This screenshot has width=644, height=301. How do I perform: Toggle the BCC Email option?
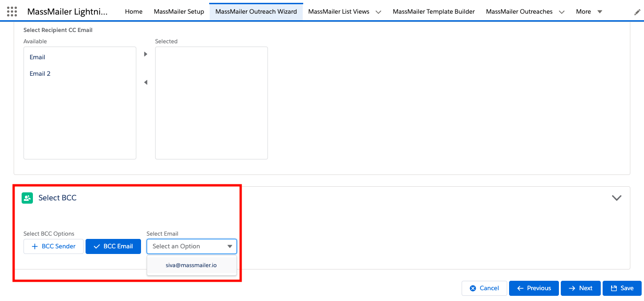pos(113,246)
